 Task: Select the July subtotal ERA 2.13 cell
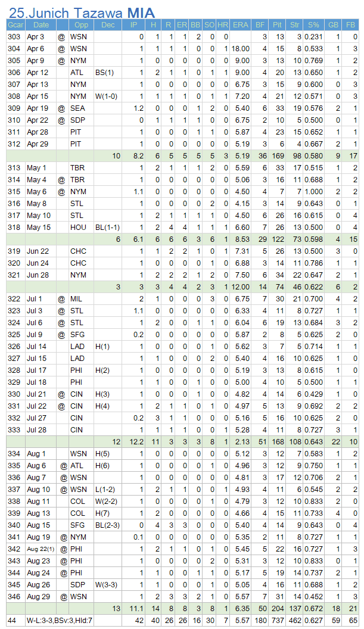241,442
